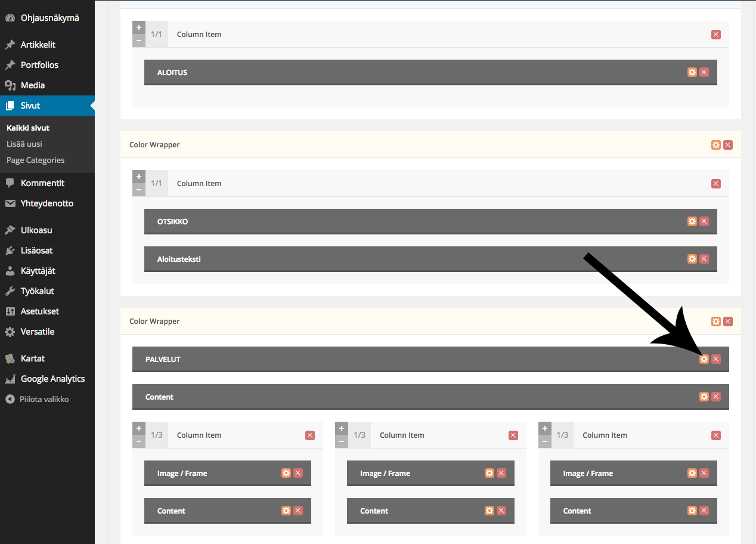
Task: Delete the second Color Wrapper
Action: (x=728, y=145)
